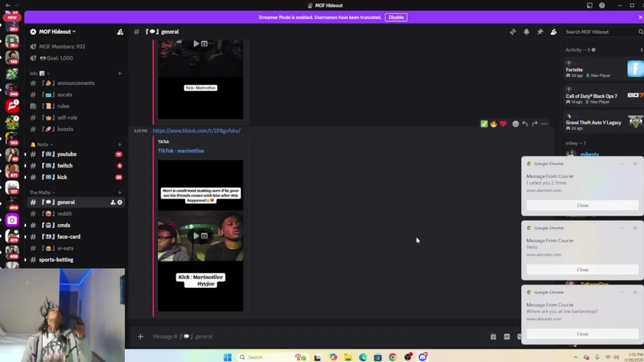This screenshot has width=644, height=362.
Task: Open Windows Start menu
Action: [227, 357]
